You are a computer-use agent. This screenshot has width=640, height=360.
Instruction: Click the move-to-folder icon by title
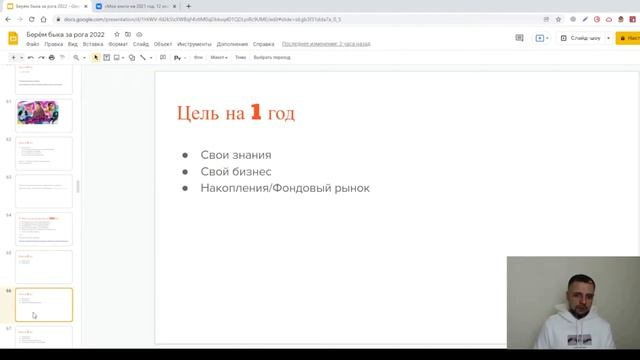128,34
